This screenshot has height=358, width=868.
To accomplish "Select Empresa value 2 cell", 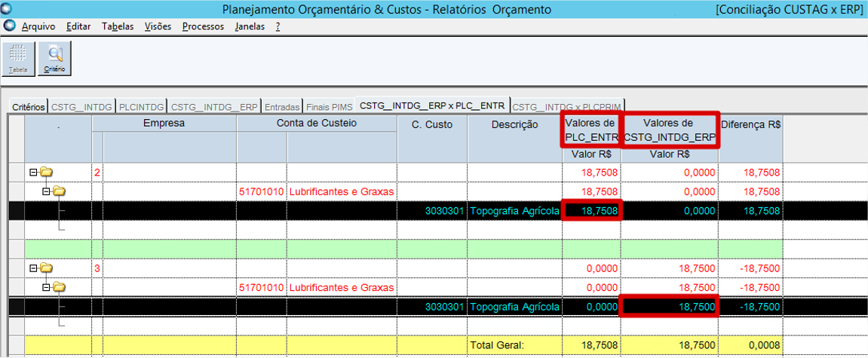I will tap(97, 173).
